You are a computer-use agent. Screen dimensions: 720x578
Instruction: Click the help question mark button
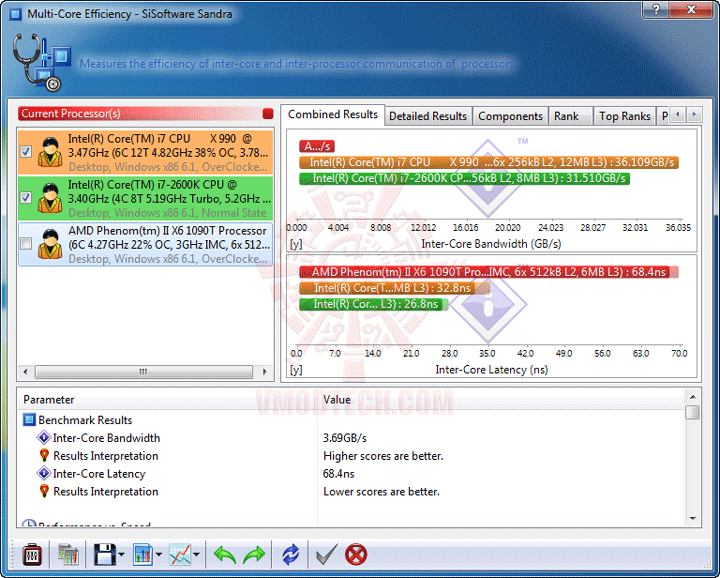656,9
